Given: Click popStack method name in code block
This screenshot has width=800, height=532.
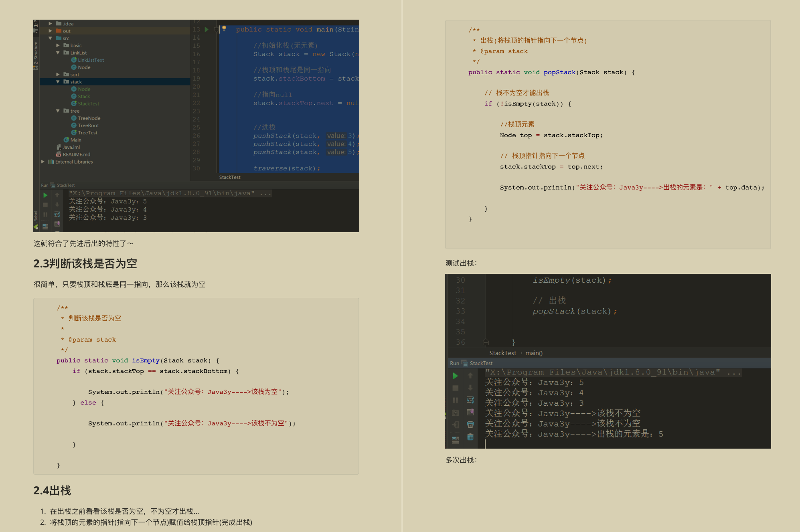Looking at the screenshot, I should [559, 72].
